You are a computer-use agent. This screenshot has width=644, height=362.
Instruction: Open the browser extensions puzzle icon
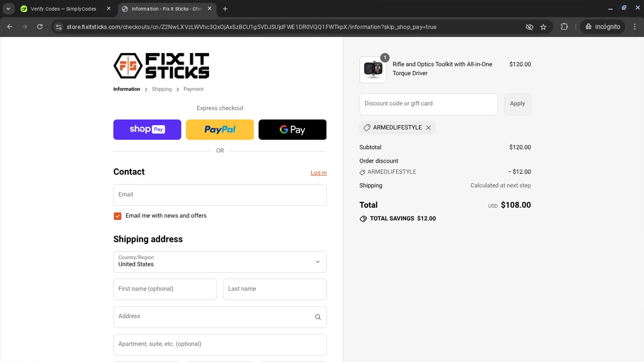(x=564, y=27)
